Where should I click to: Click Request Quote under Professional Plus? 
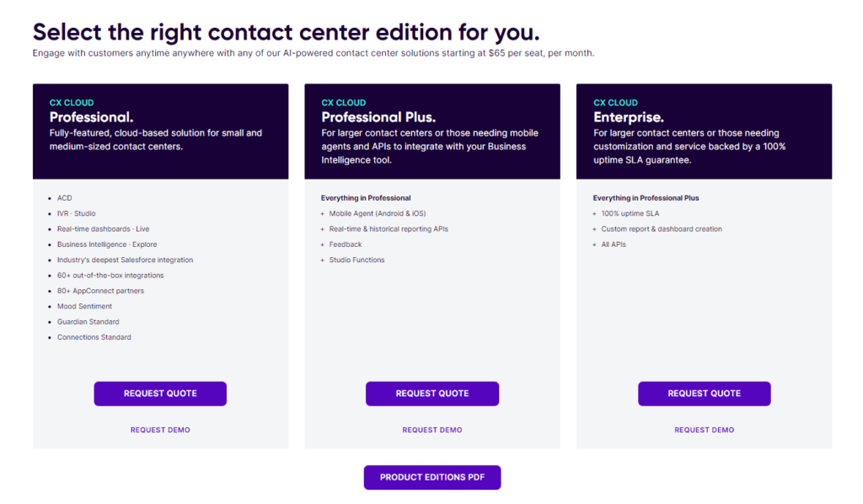pyautogui.click(x=431, y=394)
